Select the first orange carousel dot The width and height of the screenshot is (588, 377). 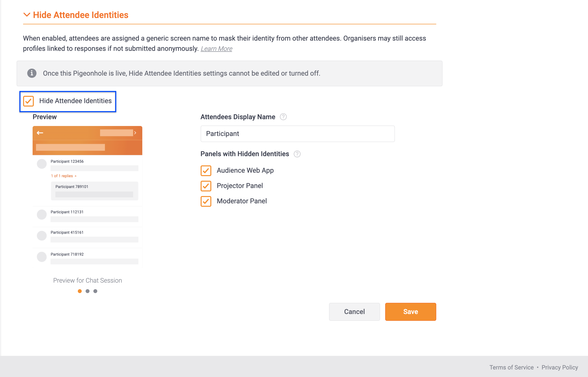coord(80,291)
